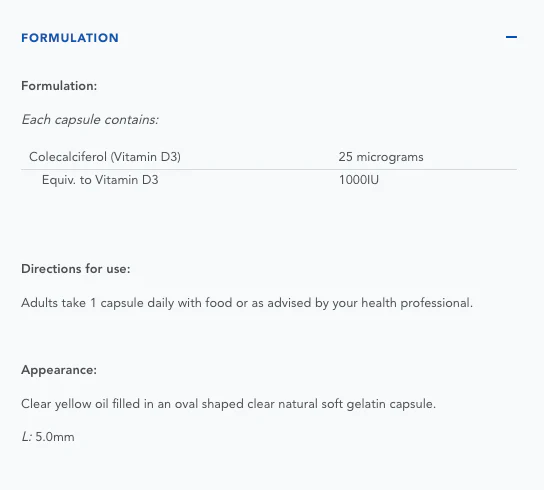Click 'Each capsule contains:' italic text
This screenshot has width=544, height=490.
pos(90,120)
